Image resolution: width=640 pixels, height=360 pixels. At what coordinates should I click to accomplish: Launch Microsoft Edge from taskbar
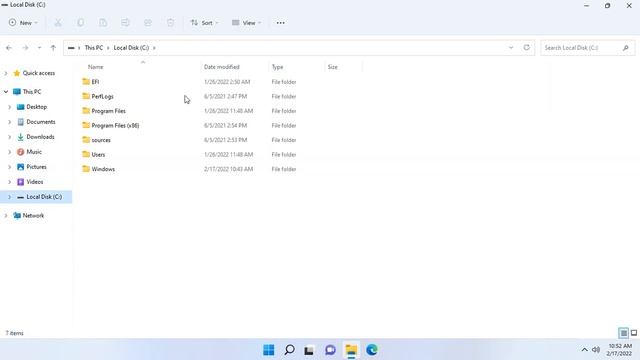(371, 350)
